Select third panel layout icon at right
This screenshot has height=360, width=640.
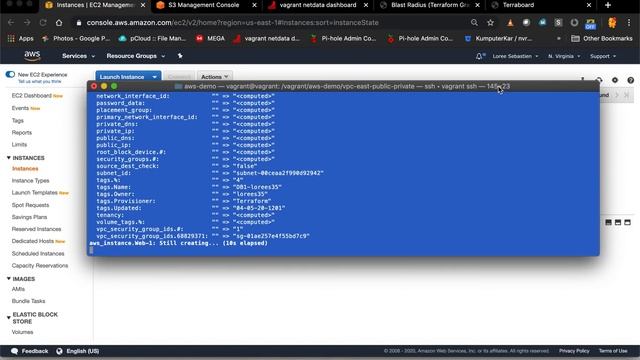coord(627,222)
